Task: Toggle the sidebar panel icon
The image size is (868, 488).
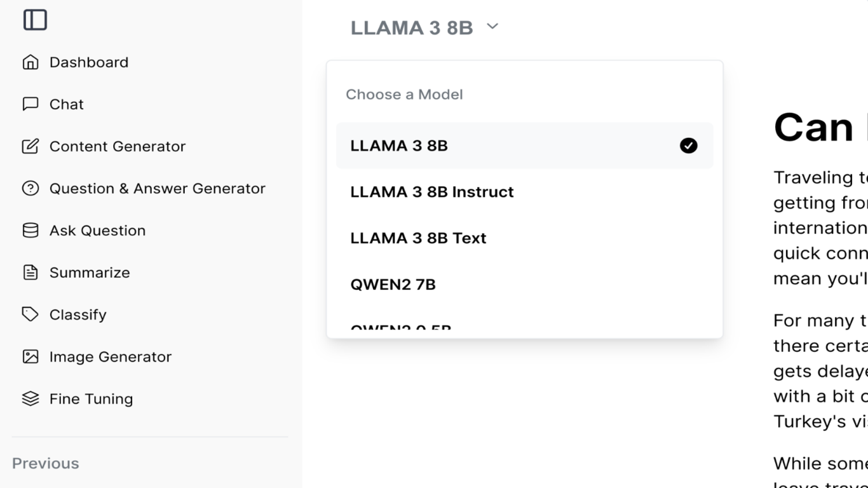Action: 35,20
